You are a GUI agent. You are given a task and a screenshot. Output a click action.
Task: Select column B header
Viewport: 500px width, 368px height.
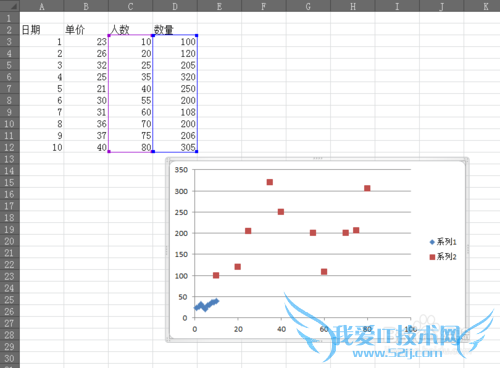pyautogui.click(x=86, y=6)
